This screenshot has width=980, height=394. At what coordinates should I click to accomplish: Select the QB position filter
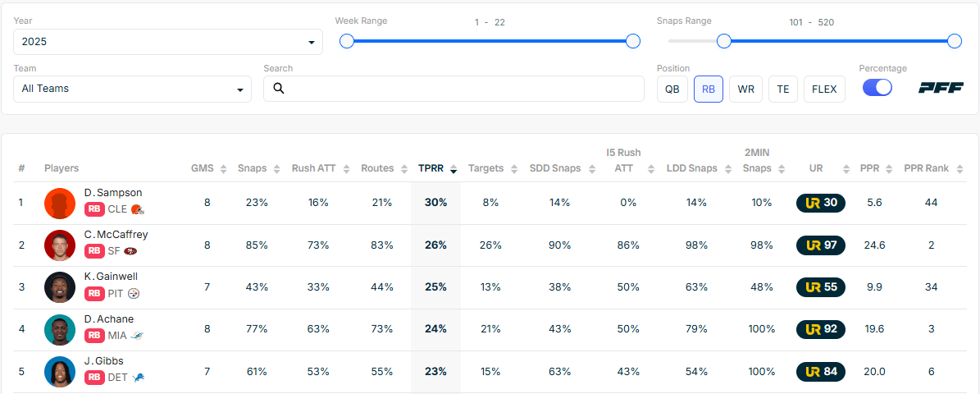[x=672, y=89]
